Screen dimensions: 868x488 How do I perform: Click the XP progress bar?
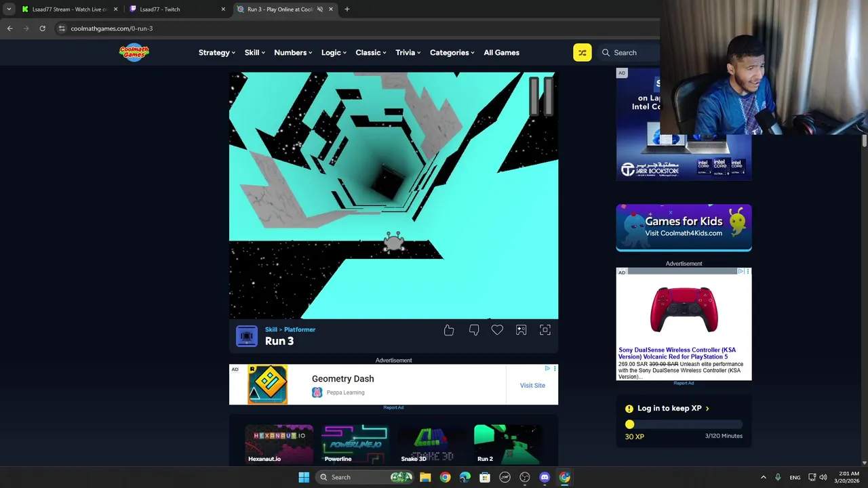[684, 424]
